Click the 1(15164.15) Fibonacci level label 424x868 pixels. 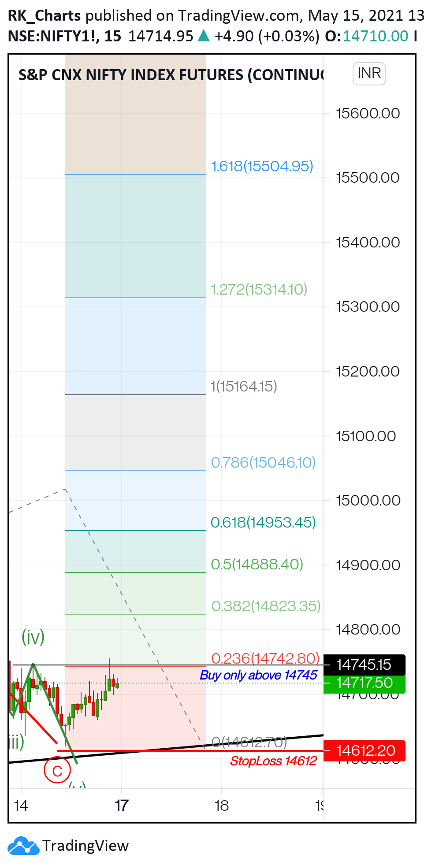(x=244, y=387)
